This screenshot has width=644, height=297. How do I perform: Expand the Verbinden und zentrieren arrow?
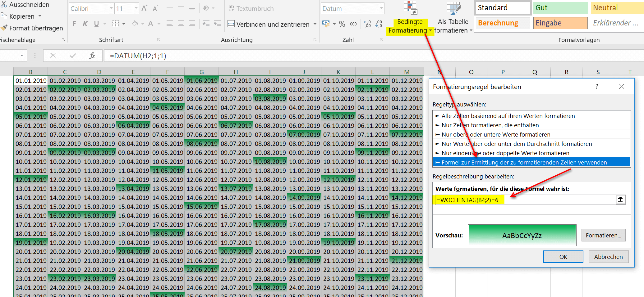[315, 24]
